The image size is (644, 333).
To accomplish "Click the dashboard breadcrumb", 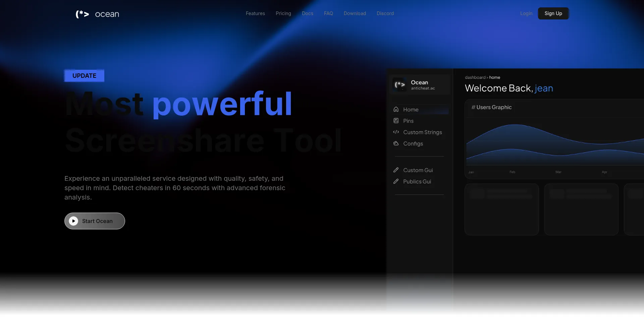I will [475, 77].
